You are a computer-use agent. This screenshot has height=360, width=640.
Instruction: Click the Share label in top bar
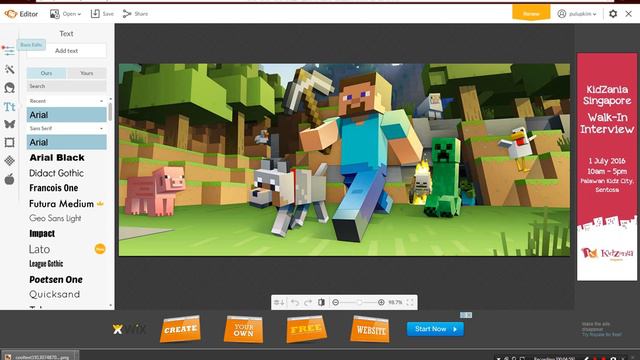click(x=141, y=14)
